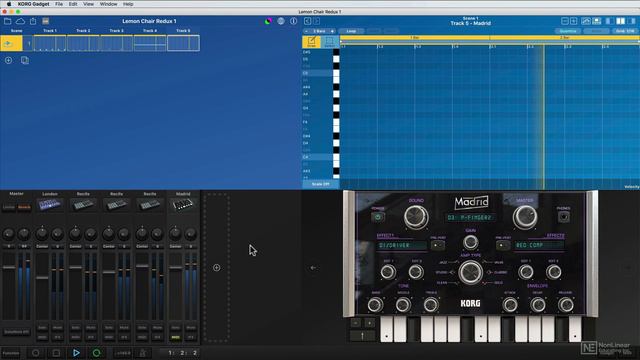The width and height of the screenshot is (640, 360).
Task: Add a new scene with the plus icon
Action: (x=8, y=60)
